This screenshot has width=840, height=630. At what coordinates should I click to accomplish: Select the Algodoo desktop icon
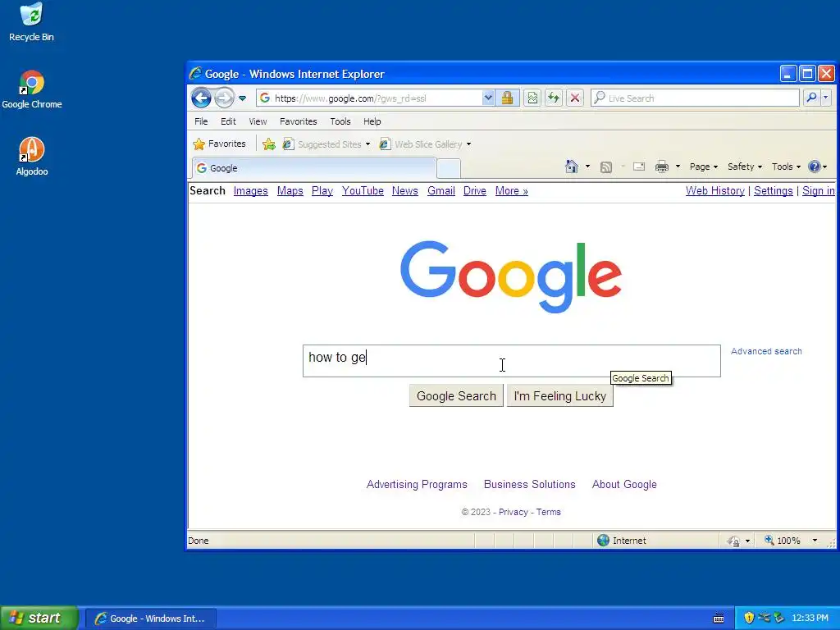click(x=32, y=157)
